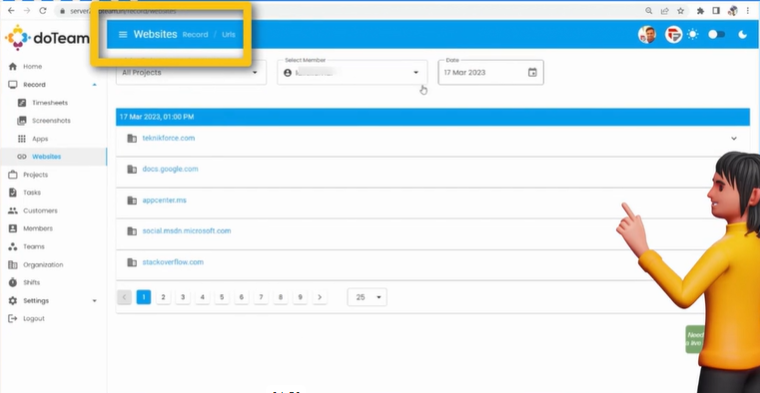Select the moon dark-mode icon
This screenshot has height=393, width=760.
coord(742,34)
